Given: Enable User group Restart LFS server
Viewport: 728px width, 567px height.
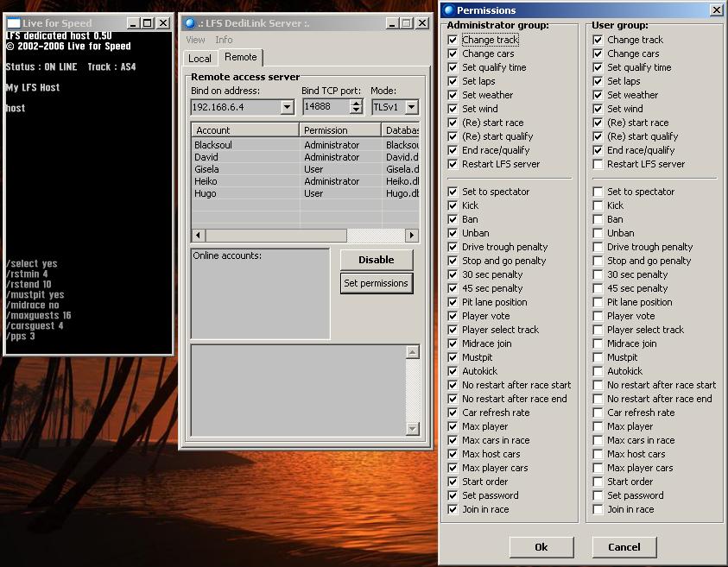Looking at the screenshot, I should pos(598,164).
